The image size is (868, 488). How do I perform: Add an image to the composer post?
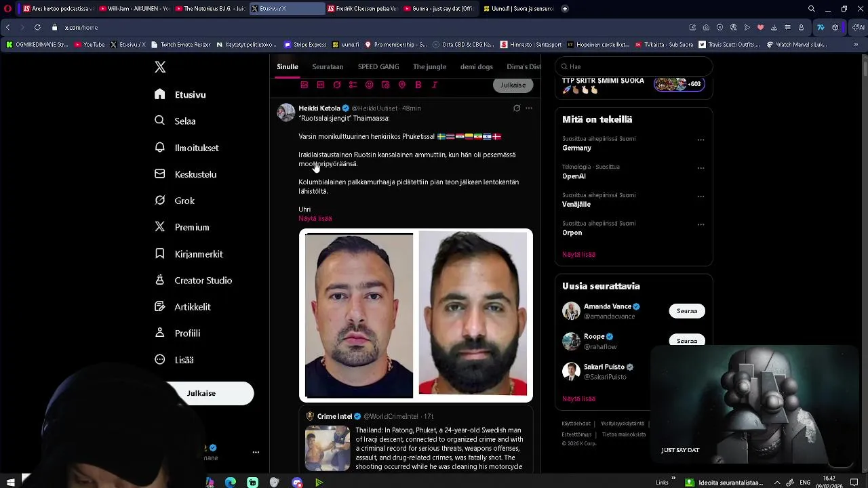pos(304,85)
